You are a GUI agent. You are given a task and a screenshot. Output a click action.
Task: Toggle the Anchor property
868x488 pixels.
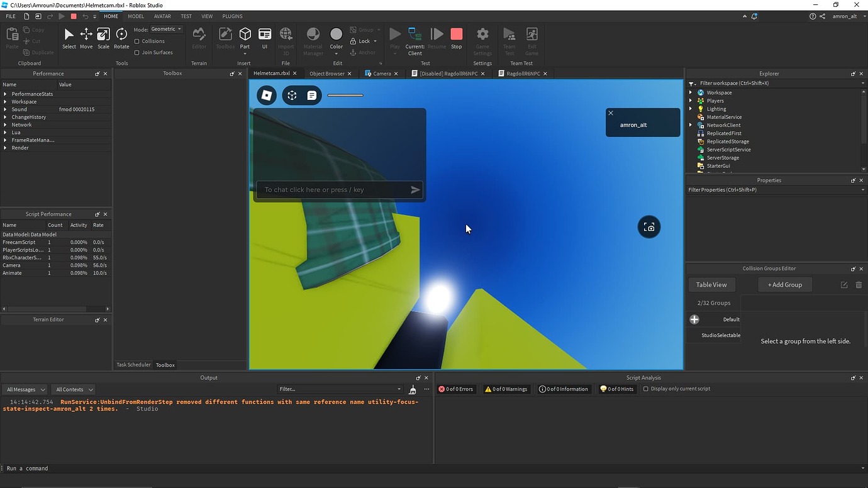click(364, 52)
